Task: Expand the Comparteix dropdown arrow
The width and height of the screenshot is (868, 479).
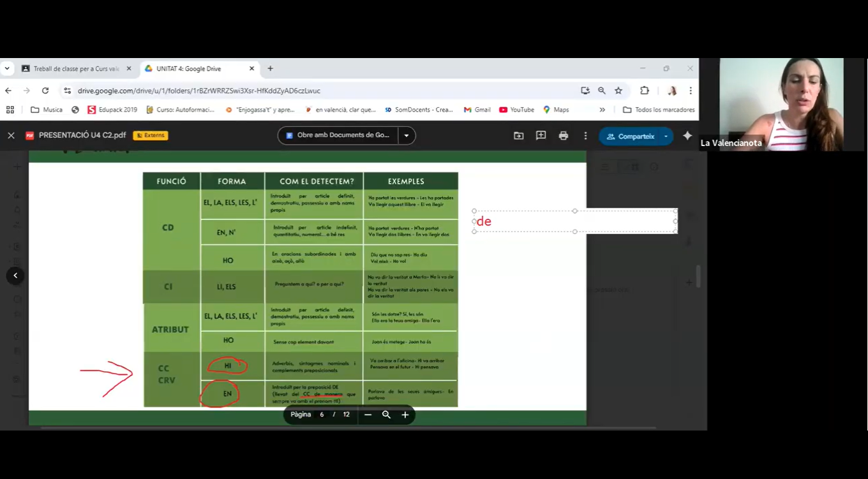Action: tap(666, 136)
